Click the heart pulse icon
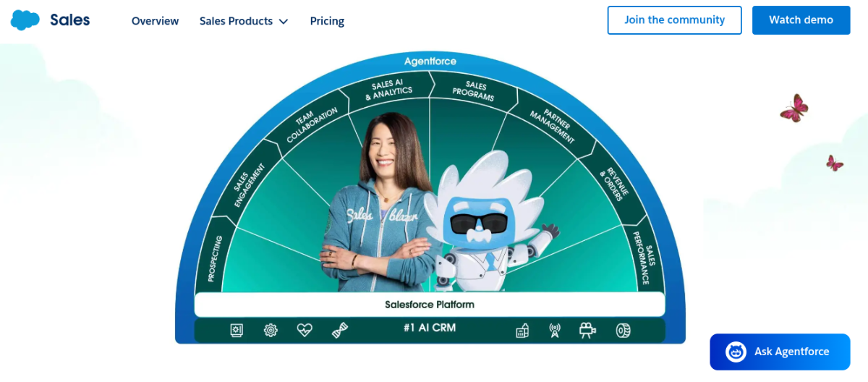 [x=305, y=331]
